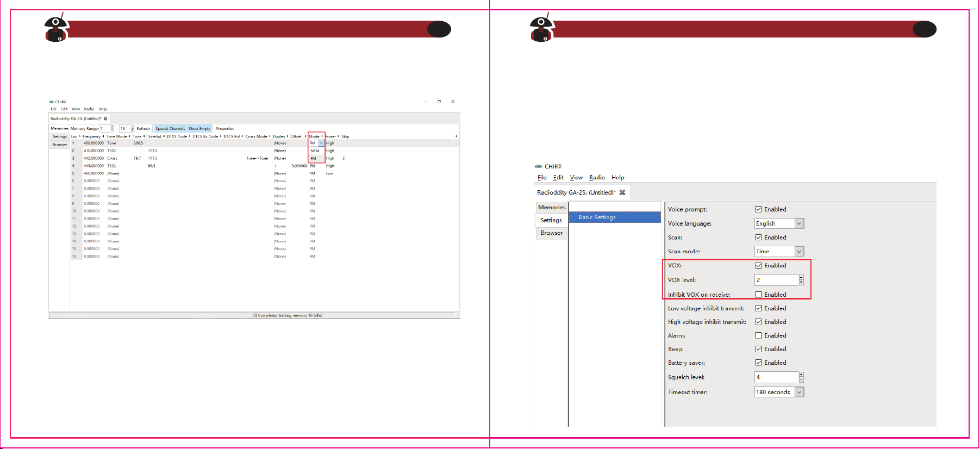
Task: Open Radio menu in the Basic Settings window
Action: tap(597, 178)
